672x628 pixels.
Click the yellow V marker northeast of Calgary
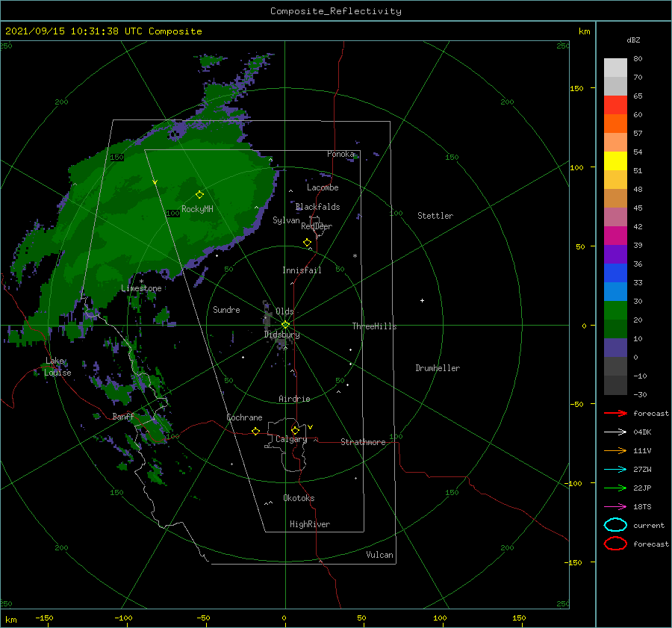click(x=310, y=427)
